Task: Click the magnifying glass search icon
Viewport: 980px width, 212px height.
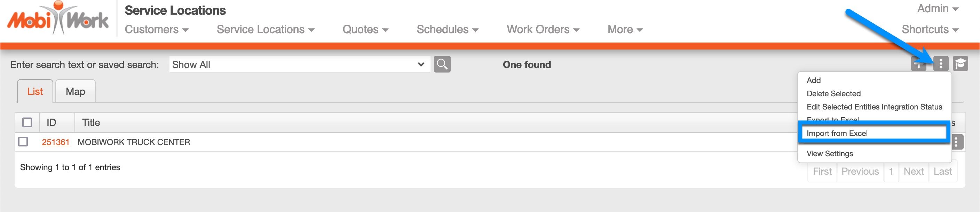Action: [x=442, y=65]
